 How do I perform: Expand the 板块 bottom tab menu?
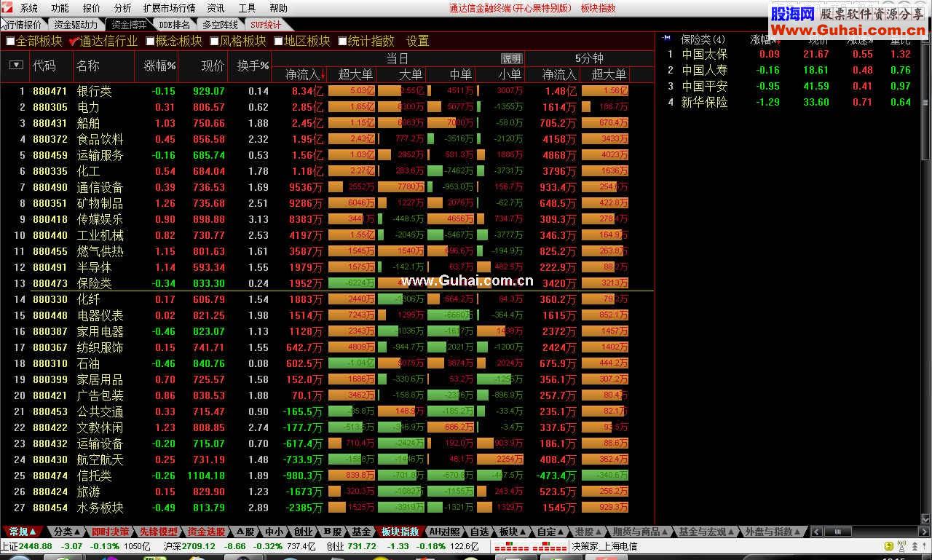513,532
